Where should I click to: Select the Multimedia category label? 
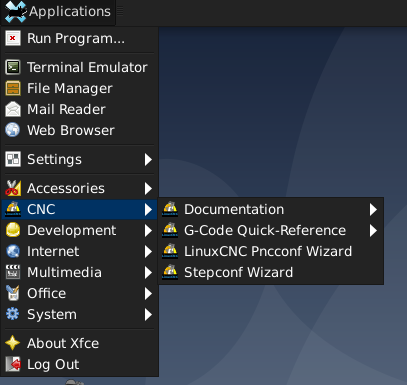coord(64,272)
